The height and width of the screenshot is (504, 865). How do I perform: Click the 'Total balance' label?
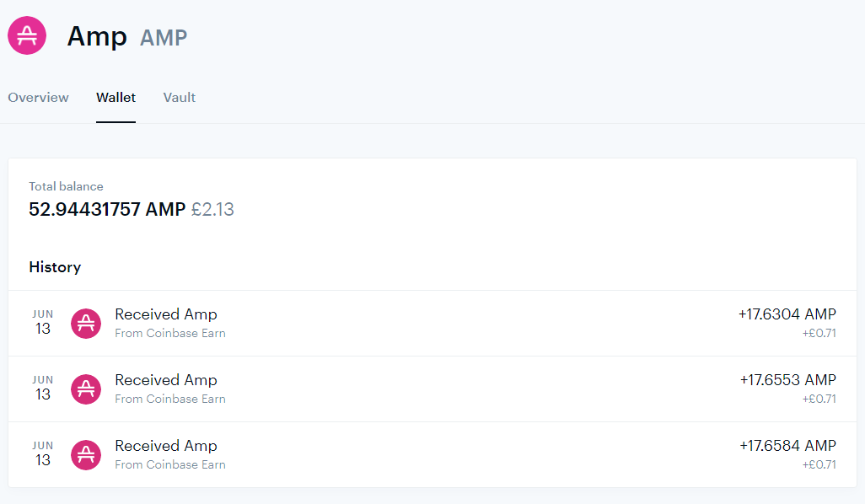67,186
